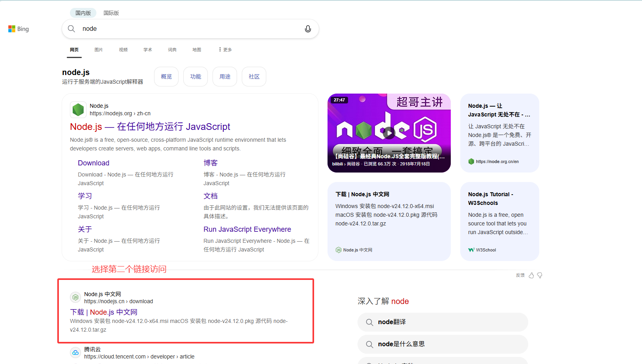The height and width of the screenshot is (364, 642).
Task: Click W3School logo icon in card
Action: pyautogui.click(x=471, y=250)
